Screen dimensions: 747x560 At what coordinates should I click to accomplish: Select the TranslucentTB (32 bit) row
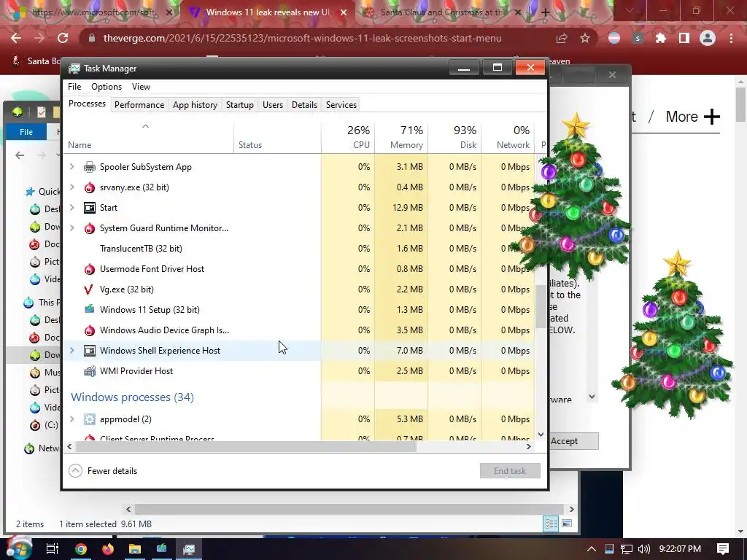[x=298, y=249]
